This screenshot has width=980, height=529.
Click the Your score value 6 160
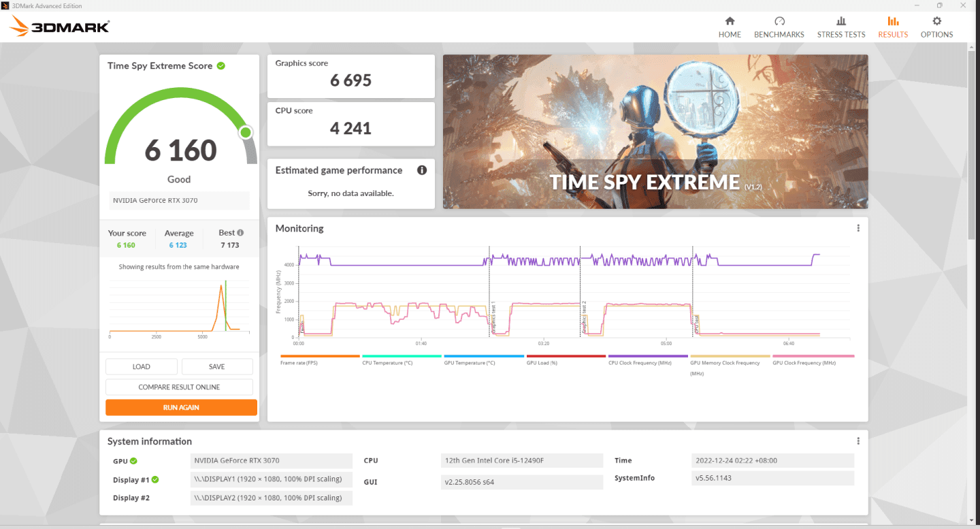(126, 245)
